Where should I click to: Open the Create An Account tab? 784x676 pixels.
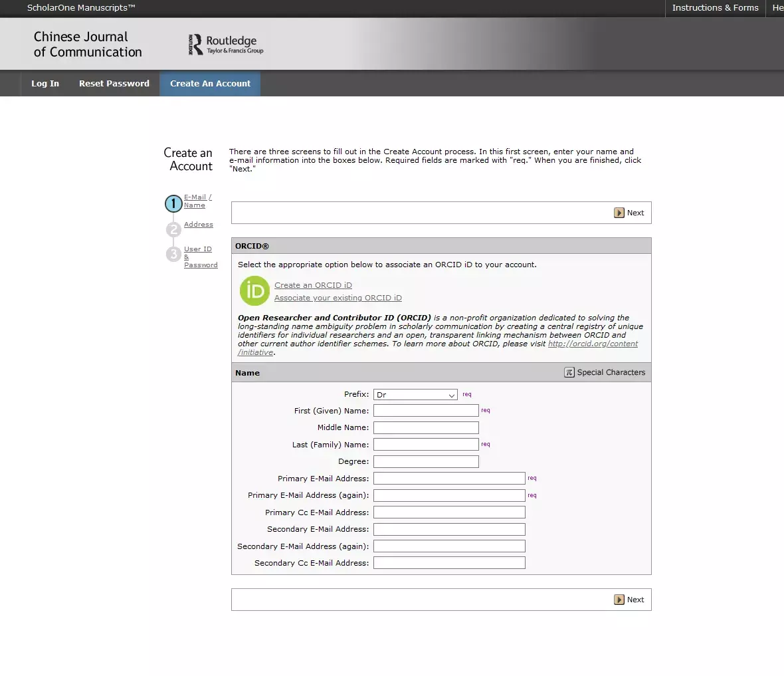[x=210, y=84]
